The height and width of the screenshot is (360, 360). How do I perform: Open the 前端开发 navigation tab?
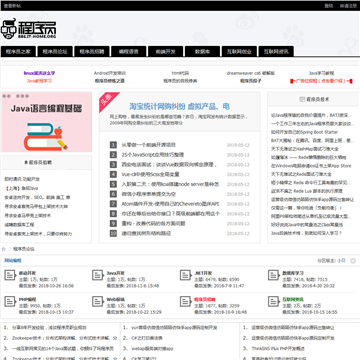click(165, 52)
